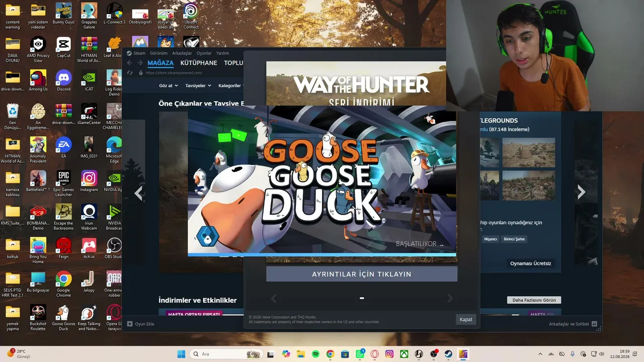Click Oyun Ekle in Steam
The height and width of the screenshot is (362, 644).
pyautogui.click(x=141, y=324)
